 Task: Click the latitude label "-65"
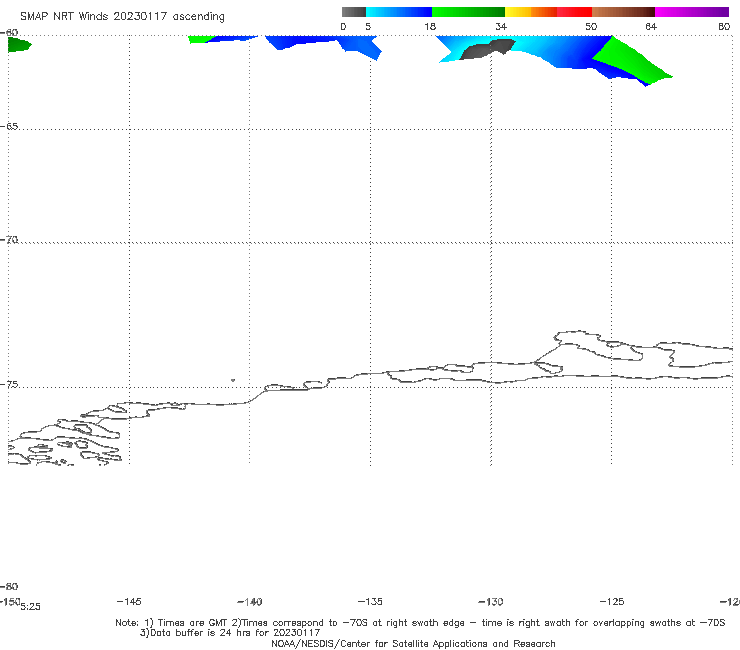pyautogui.click(x=9, y=126)
